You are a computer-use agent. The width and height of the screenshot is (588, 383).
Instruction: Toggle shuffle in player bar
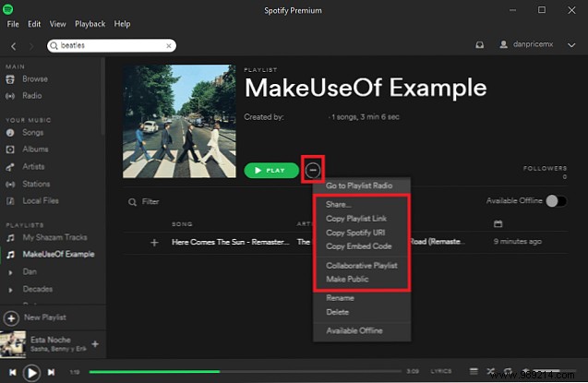(x=490, y=371)
